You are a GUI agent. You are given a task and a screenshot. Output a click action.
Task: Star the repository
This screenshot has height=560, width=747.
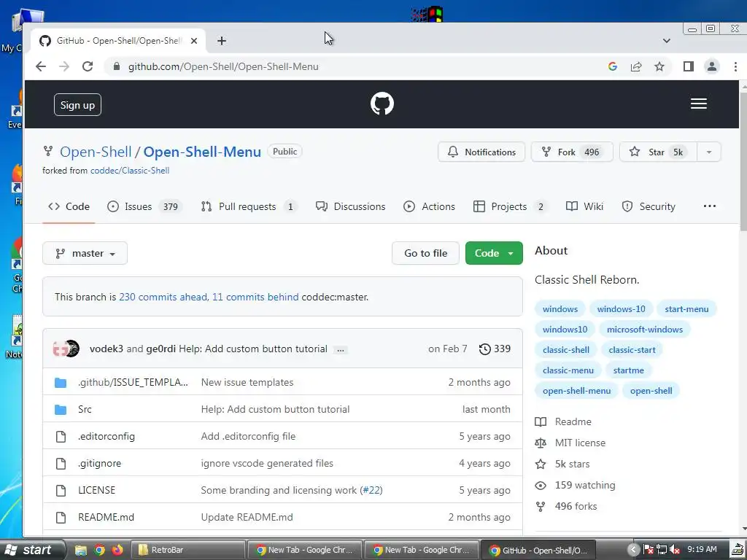tap(658, 152)
